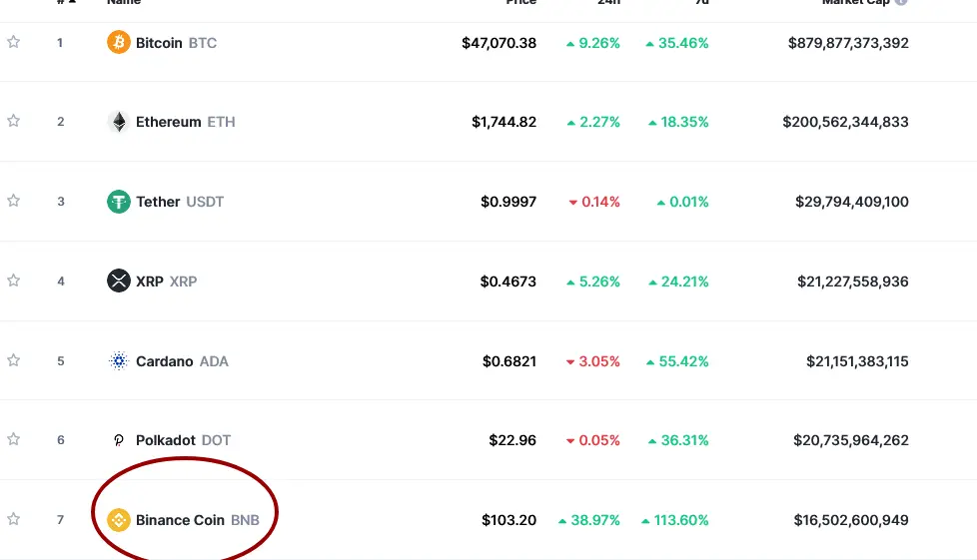The width and height of the screenshot is (977, 560).
Task: Toggle the Cardano watchlist star
Action: [13, 360]
